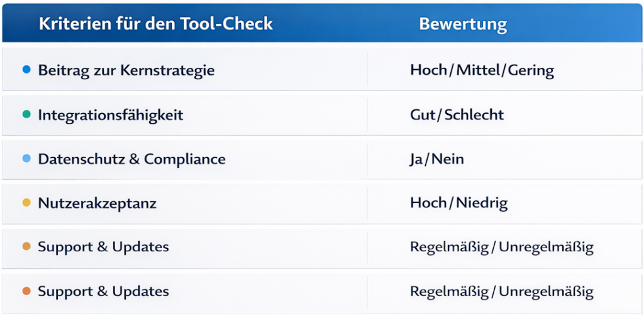This screenshot has width=644, height=316.
Task: Open the "Datenschutz & Compliance" criterion
Action: [x=131, y=160]
